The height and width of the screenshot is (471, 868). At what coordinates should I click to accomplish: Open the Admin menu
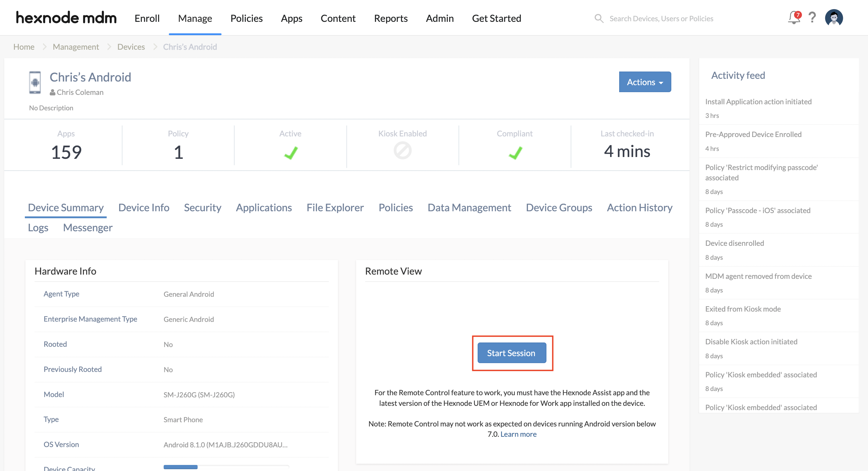coord(439,18)
